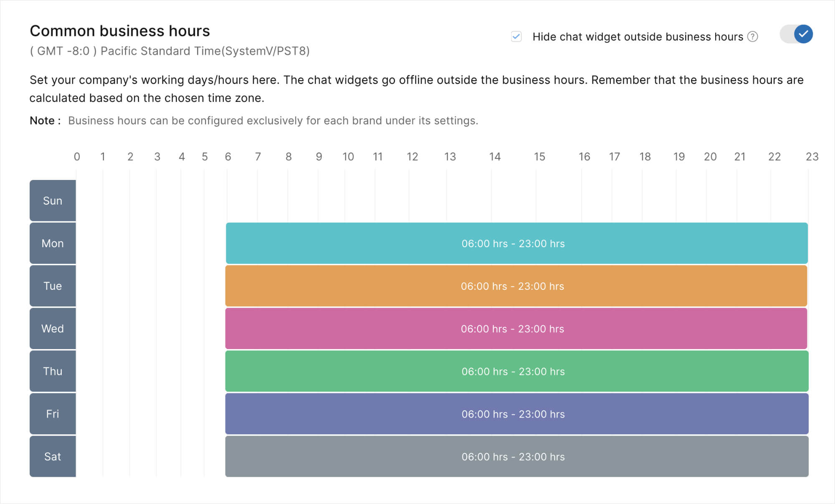Click the Sun day label button
Screen dimensions: 835x504
[53, 200]
